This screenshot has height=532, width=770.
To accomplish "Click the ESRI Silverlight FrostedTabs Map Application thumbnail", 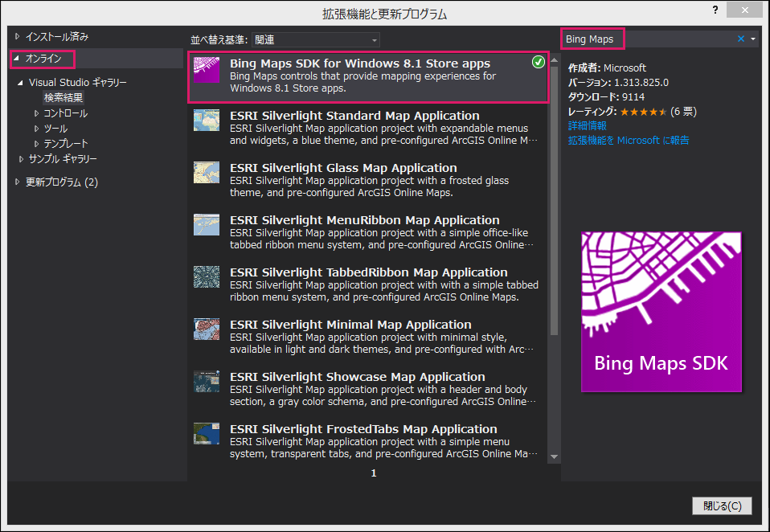I will click(x=207, y=434).
